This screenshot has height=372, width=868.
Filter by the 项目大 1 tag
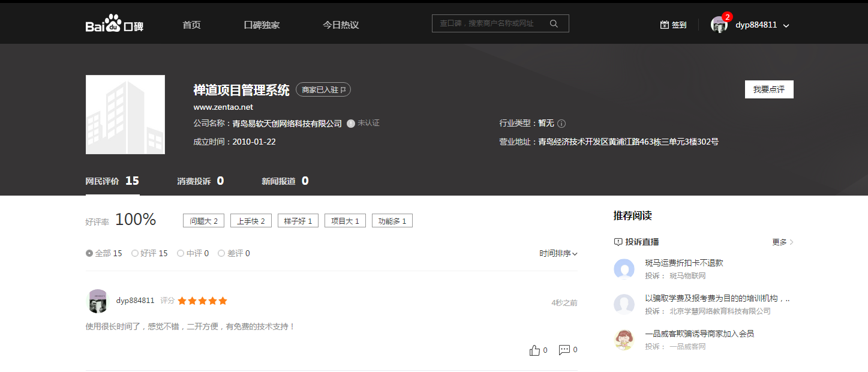click(345, 221)
